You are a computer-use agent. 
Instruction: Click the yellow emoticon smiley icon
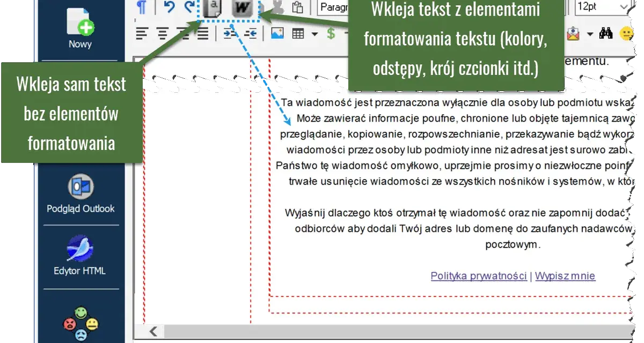pyautogui.click(x=626, y=34)
